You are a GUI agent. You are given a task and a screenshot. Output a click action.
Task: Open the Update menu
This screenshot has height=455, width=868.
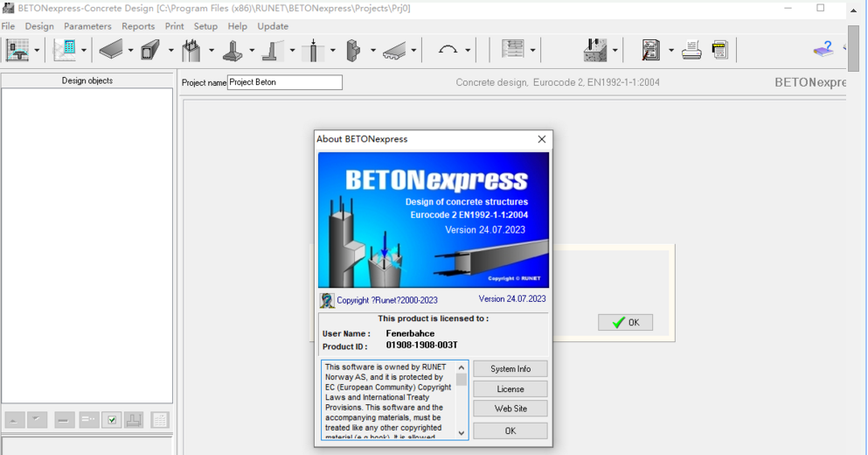pyautogui.click(x=273, y=26)
